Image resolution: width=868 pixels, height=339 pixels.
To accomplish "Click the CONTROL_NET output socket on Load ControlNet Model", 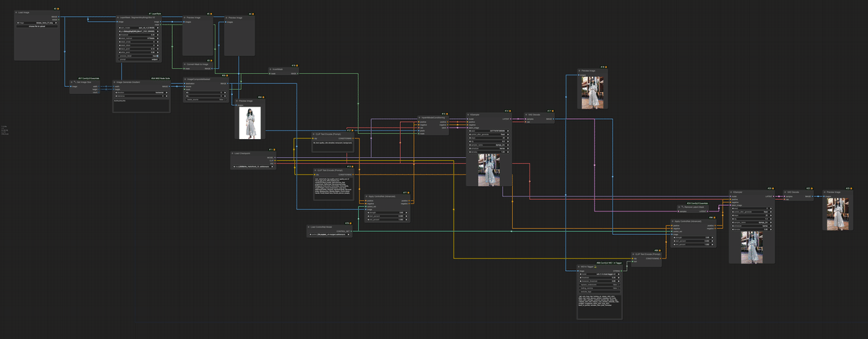I will click(x=352, y=231).
